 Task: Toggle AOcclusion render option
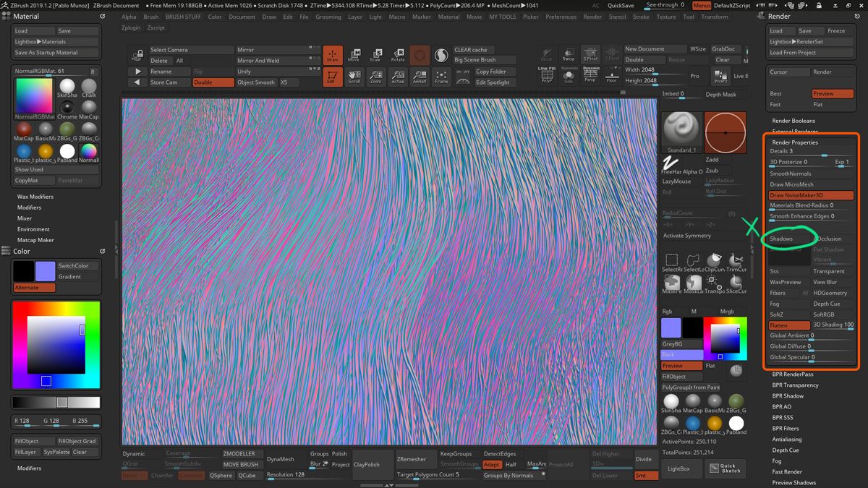832,239
